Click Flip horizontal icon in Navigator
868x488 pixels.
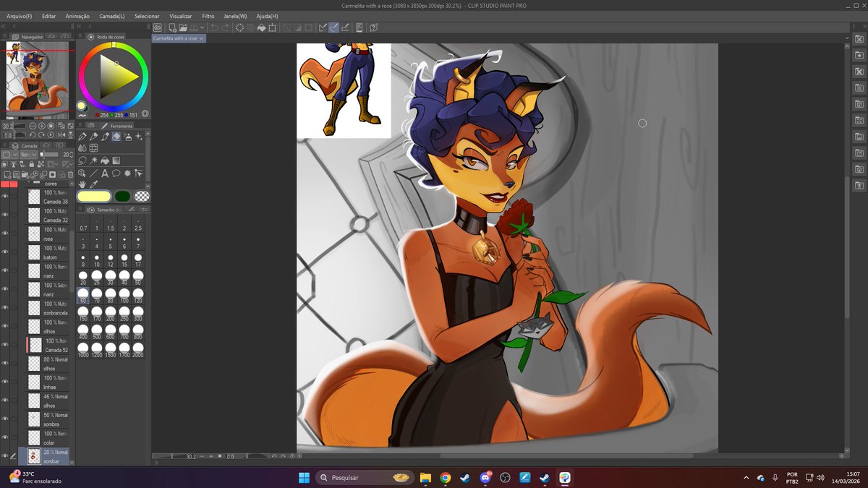(x=61, y=135)
